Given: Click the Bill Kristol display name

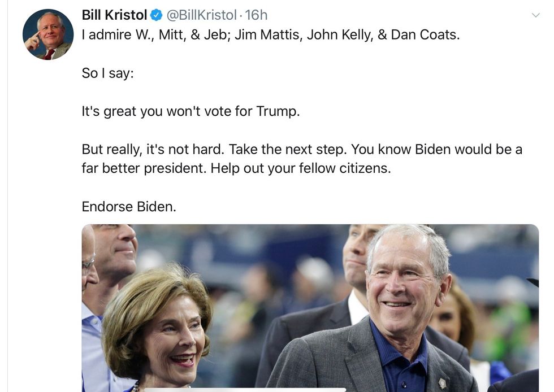Looking at the screenshot, I should tap(114, 15).
